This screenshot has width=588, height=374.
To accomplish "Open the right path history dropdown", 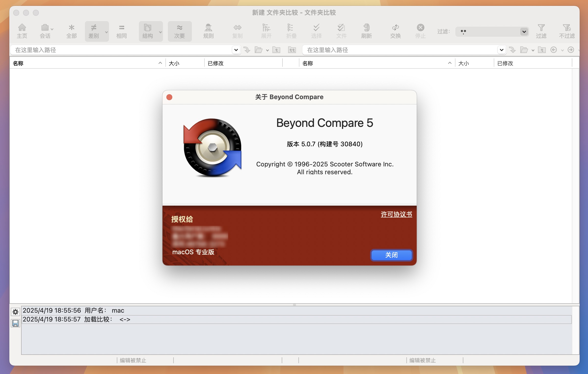I will tap(502, 50).
